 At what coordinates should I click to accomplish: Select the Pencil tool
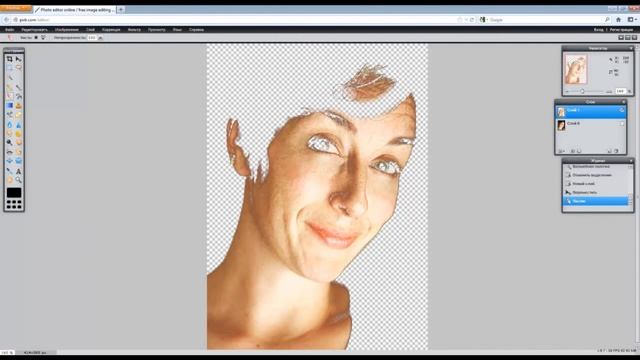(x=9, y=87)
